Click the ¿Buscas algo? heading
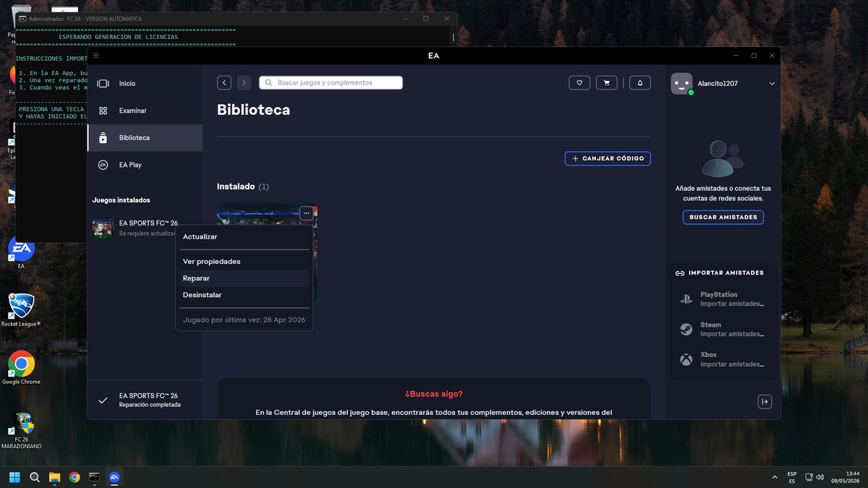The width and height of the screenshot is (868, 488). [x=434, y=394]
